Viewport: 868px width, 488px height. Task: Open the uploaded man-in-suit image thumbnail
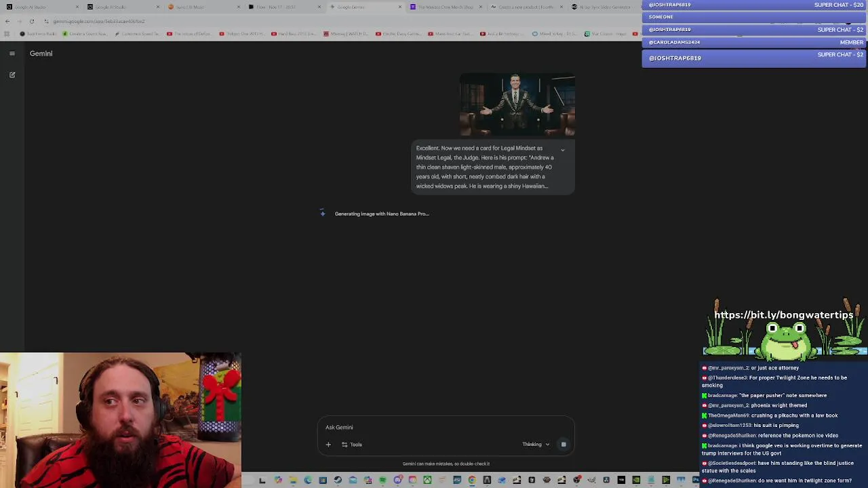tap(517, 105)
